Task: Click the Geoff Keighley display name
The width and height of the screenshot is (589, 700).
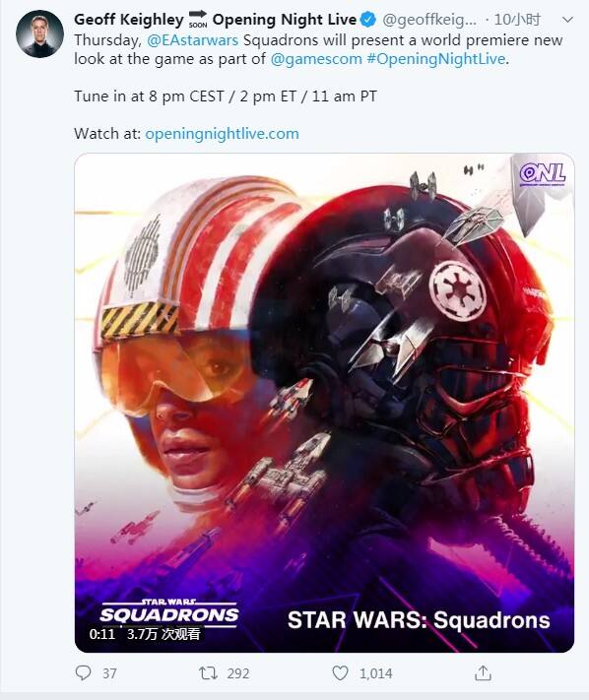Action: (129, 20)
